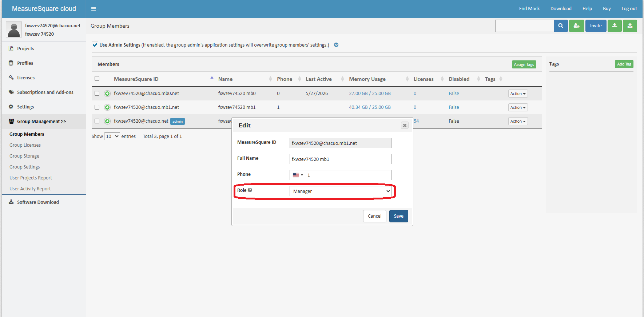
Task: Click the MeasureSquare cloud logo
Action: (x=44, y=9)
